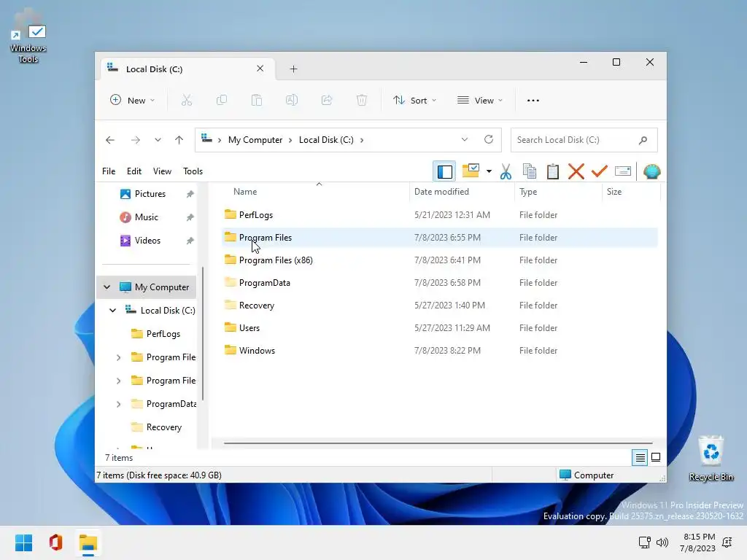Image resolution: width=747 pixels, height=560 pixels.
Task: Click My Computer in address breadcrumb
Action: tap(255, 140)
